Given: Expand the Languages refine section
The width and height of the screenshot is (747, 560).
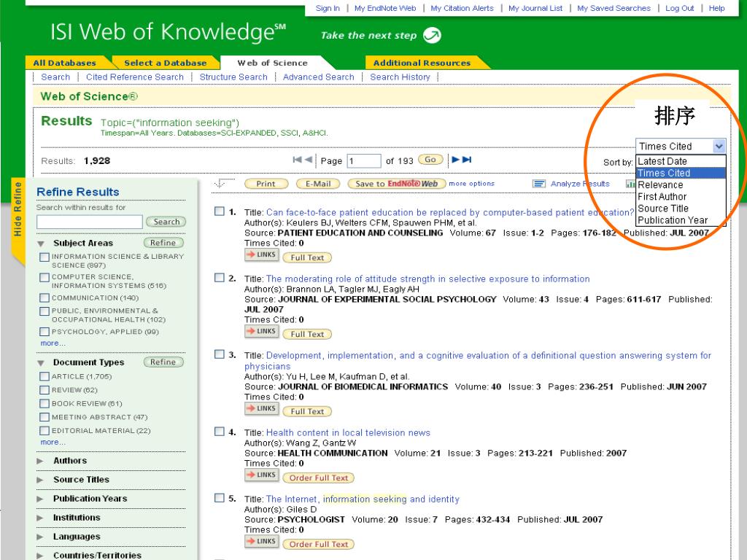Looking at the screenshot, I should (41, 537).
